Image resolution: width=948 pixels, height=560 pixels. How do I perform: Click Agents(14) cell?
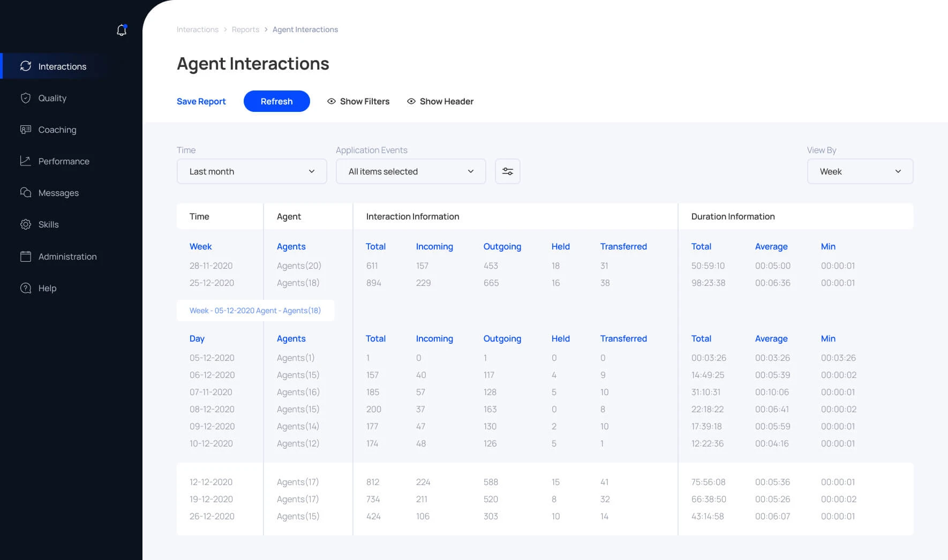click(298, 426)
